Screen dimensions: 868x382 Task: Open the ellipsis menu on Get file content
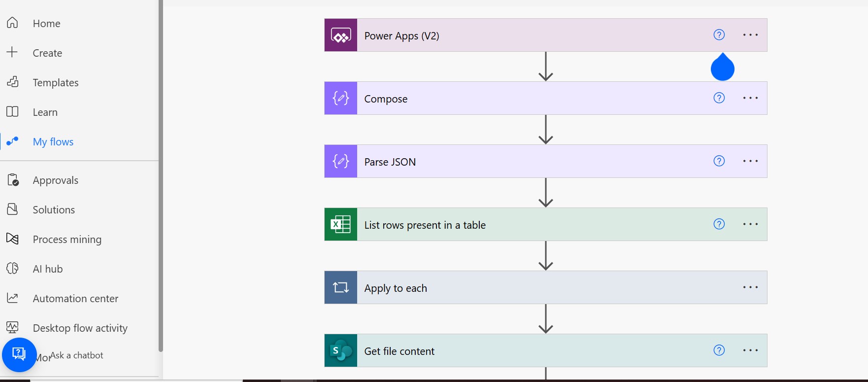[x=750, y=350]
